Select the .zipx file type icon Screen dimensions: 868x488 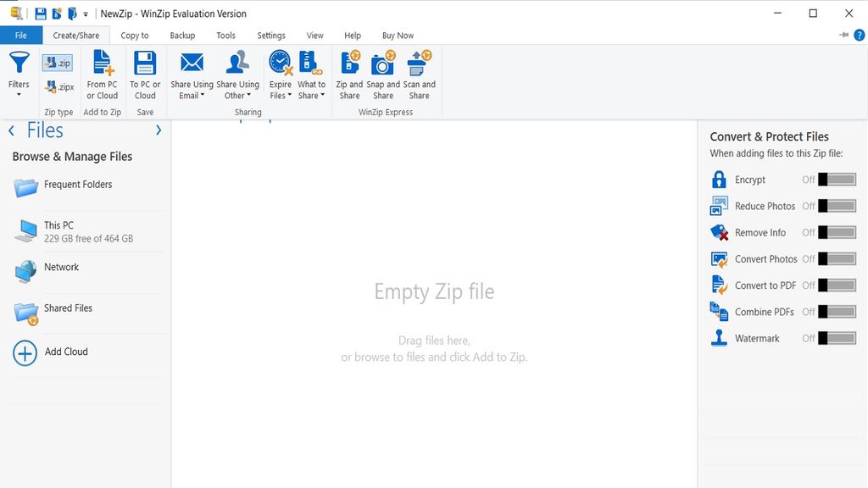[x=58, y=86]
